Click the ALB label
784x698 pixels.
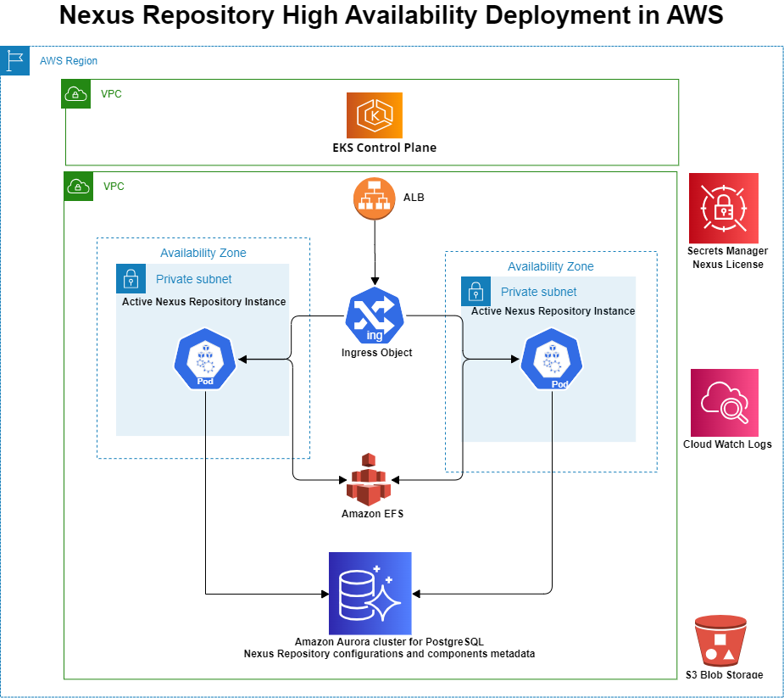(414, 197)
